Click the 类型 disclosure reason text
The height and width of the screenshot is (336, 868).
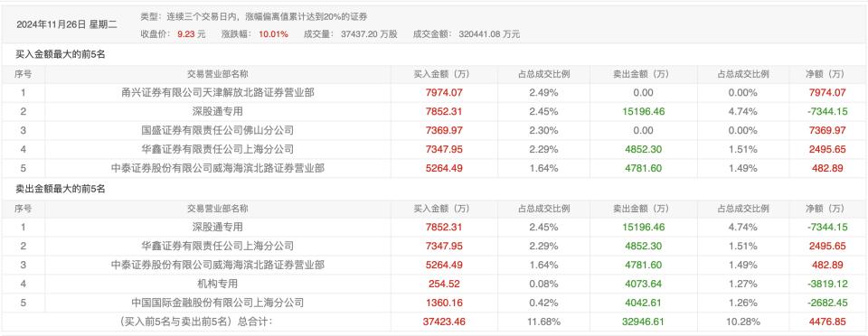click(x=253, y=16)
